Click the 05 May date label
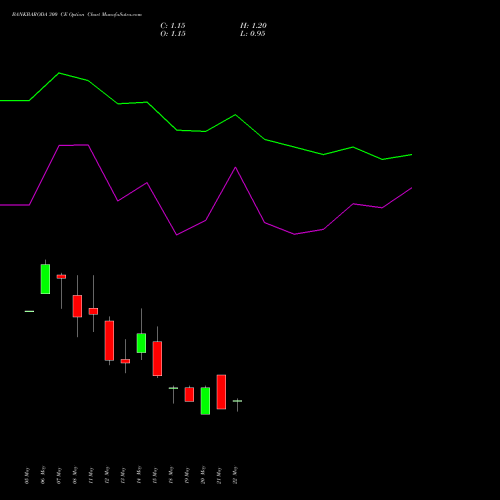Image resolution: width=500 pixels, height=500 pixels. point(27,475)
